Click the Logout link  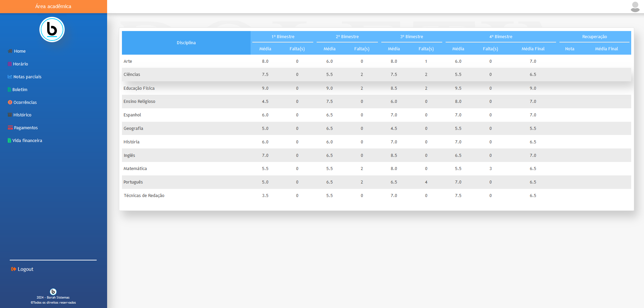point(22,269)
